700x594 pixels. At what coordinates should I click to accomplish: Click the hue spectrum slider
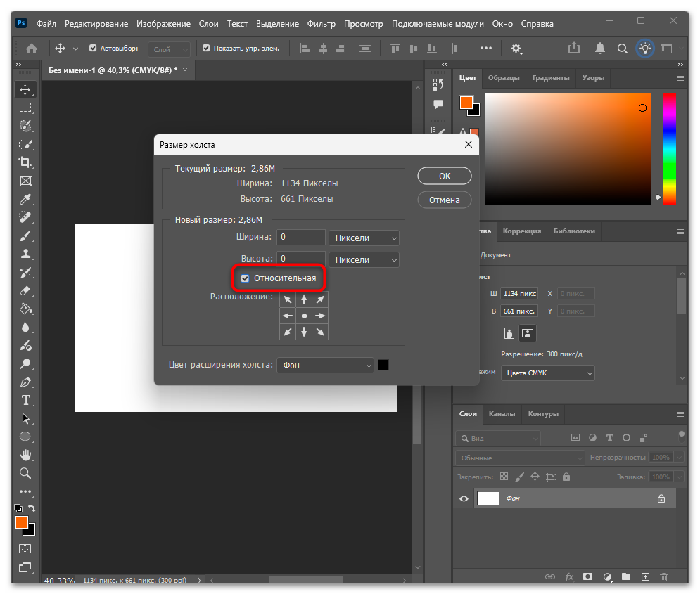(x=669, y=150)
